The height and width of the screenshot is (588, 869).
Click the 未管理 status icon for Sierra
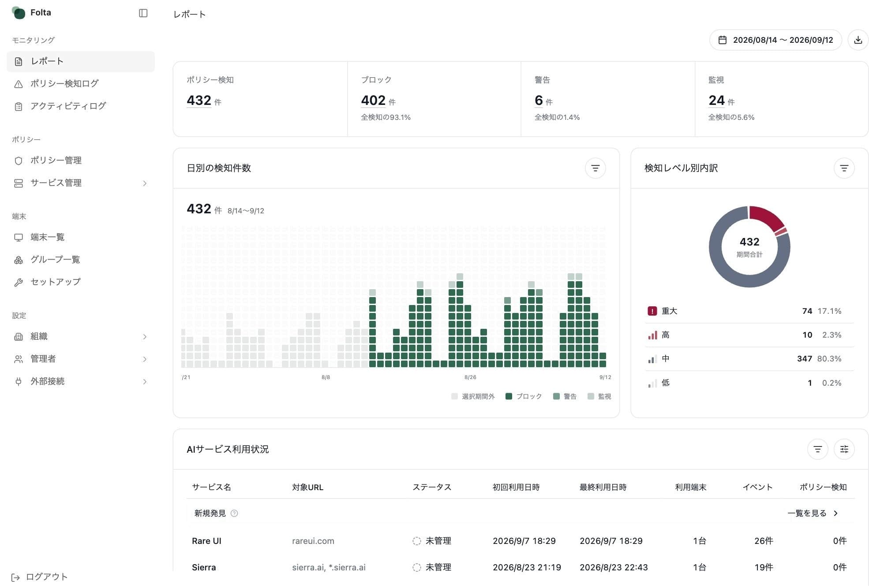416,567
